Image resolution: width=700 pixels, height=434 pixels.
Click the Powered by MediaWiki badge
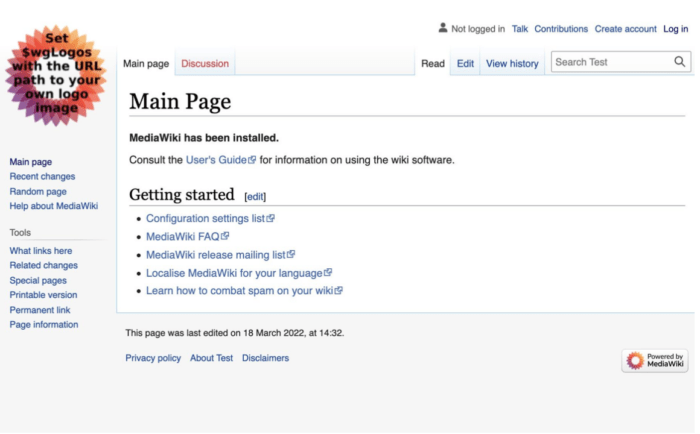coord(654,360)
